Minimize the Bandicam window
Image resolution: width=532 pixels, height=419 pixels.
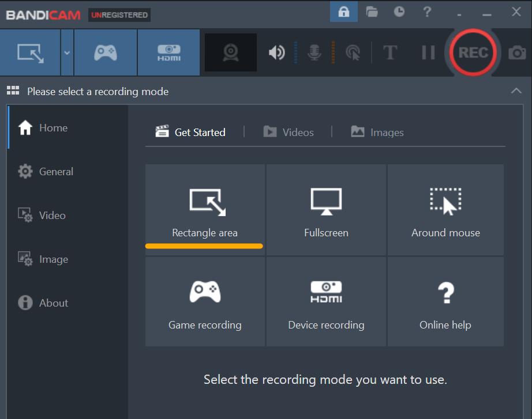(x=487, y=14)
